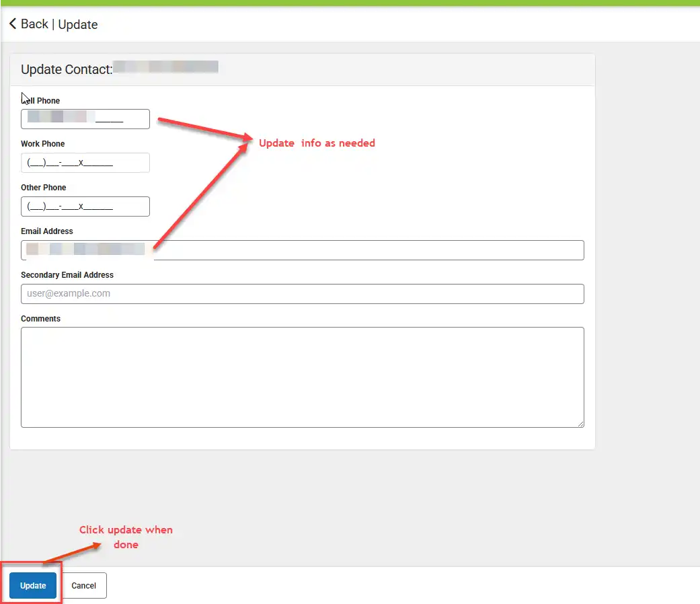Click the Email Address label text

[x=46, y=231]
